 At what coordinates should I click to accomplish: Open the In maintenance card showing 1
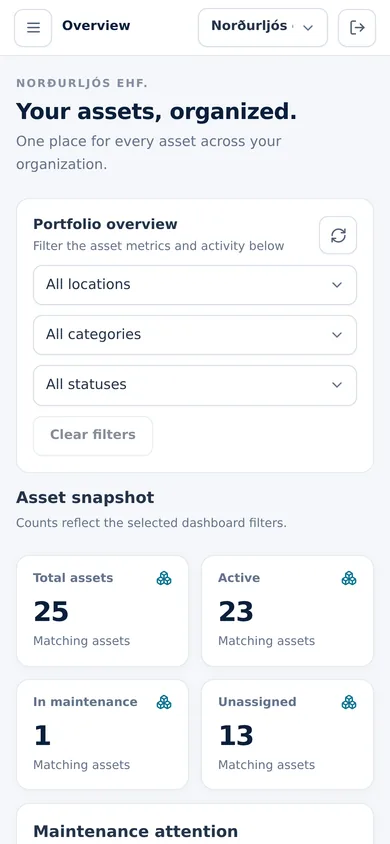pyautogui.click(x=103, y=735)
